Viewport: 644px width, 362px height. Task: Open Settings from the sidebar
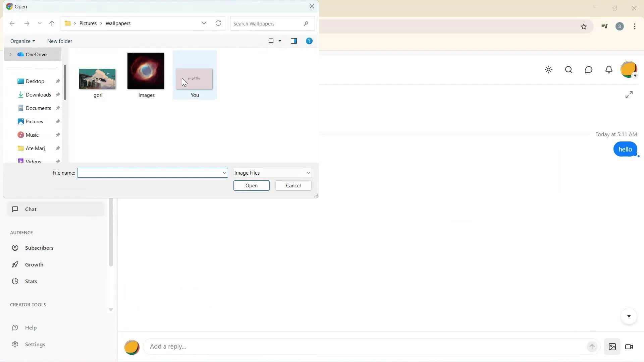point(35,344)
